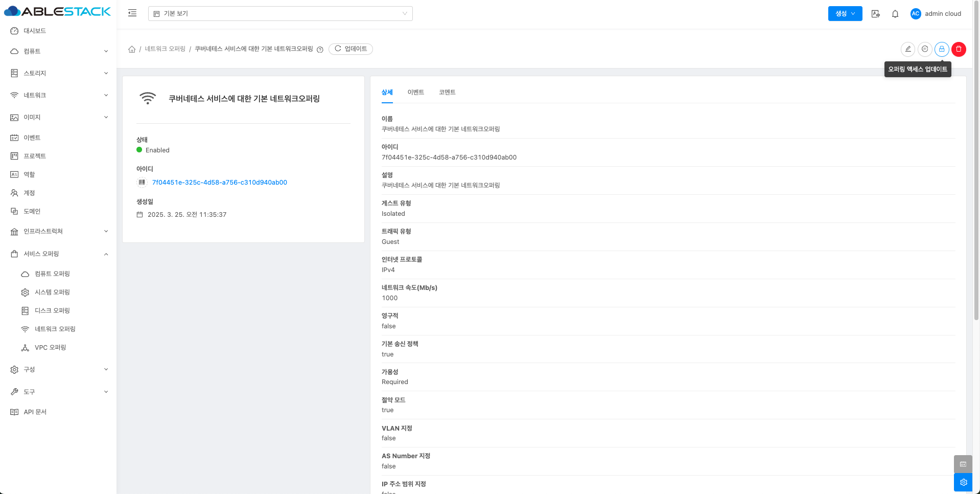The image size is (980, 494).
Task: Open the 생성 create button
Action: [845, 14]
